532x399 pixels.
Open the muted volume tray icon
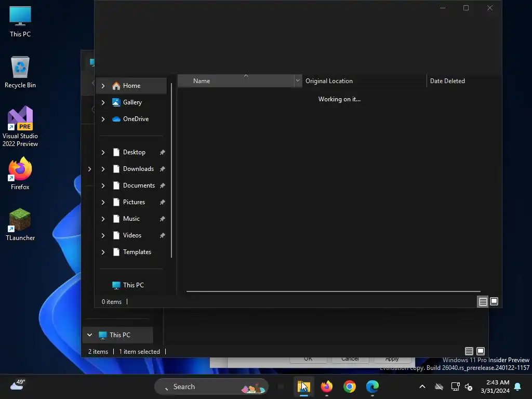pyautogui.click(x=469, y=387)
